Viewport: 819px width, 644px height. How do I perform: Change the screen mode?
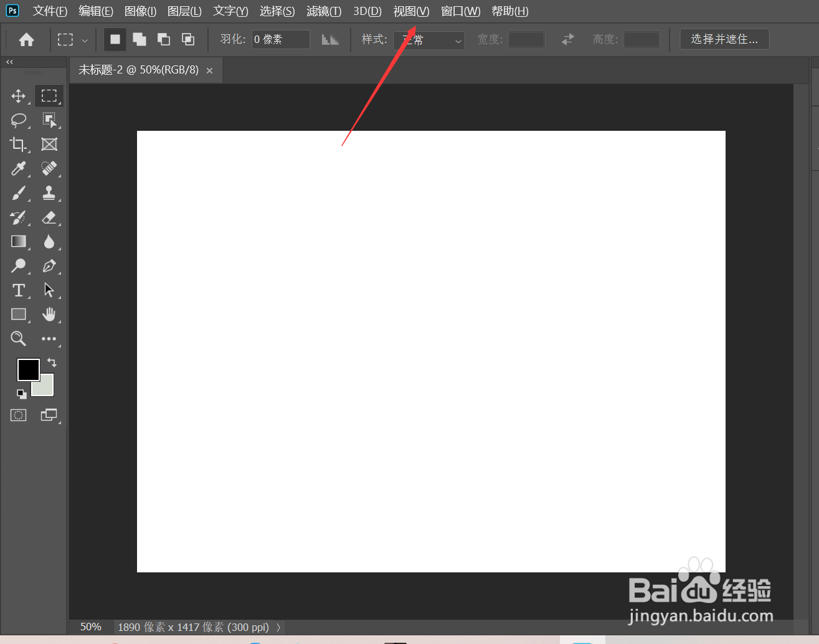49,415
